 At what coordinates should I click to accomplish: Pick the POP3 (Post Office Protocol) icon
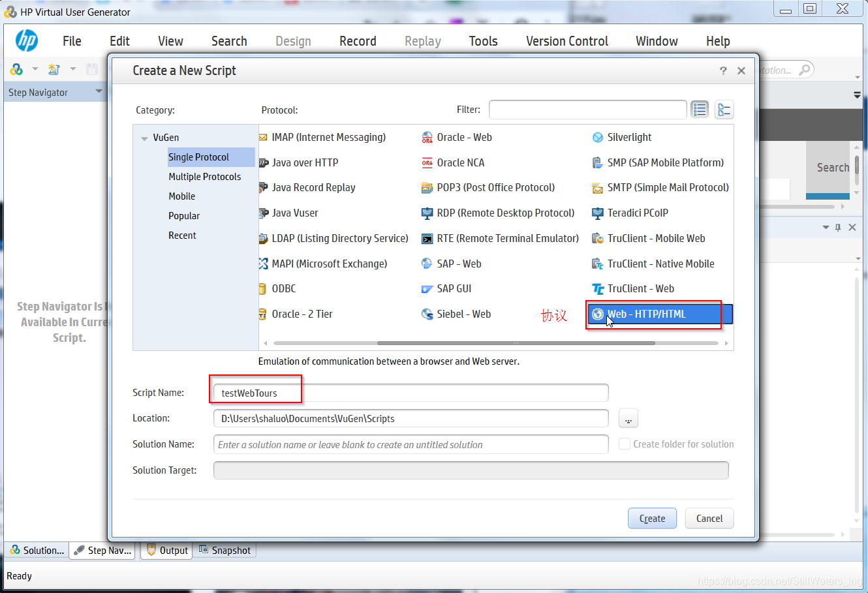427,188
